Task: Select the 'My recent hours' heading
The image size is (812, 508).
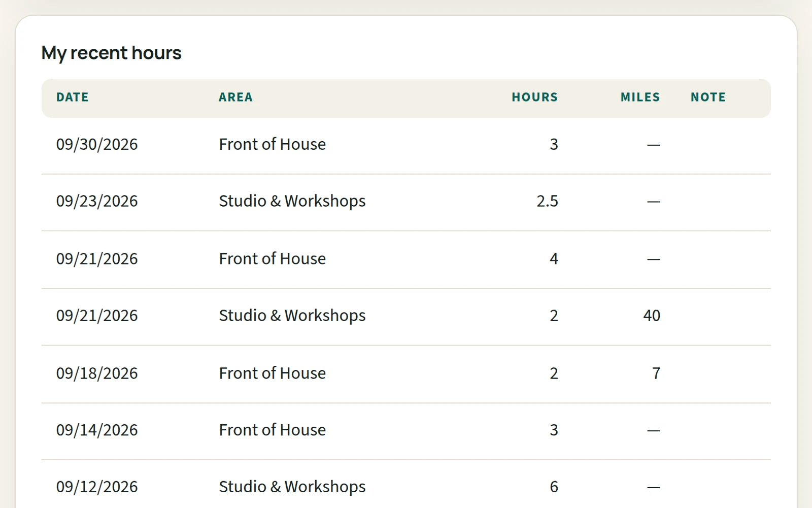Action: [111, 53]
